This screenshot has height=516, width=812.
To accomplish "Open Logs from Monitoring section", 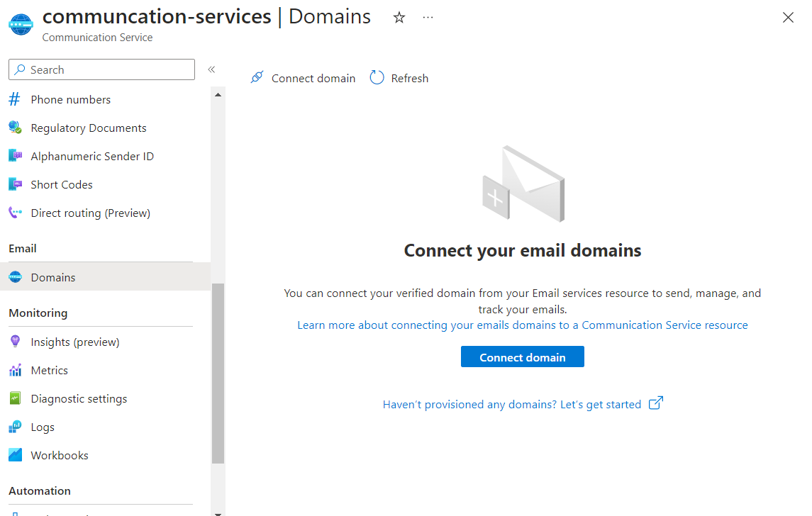I will [43, 427].
